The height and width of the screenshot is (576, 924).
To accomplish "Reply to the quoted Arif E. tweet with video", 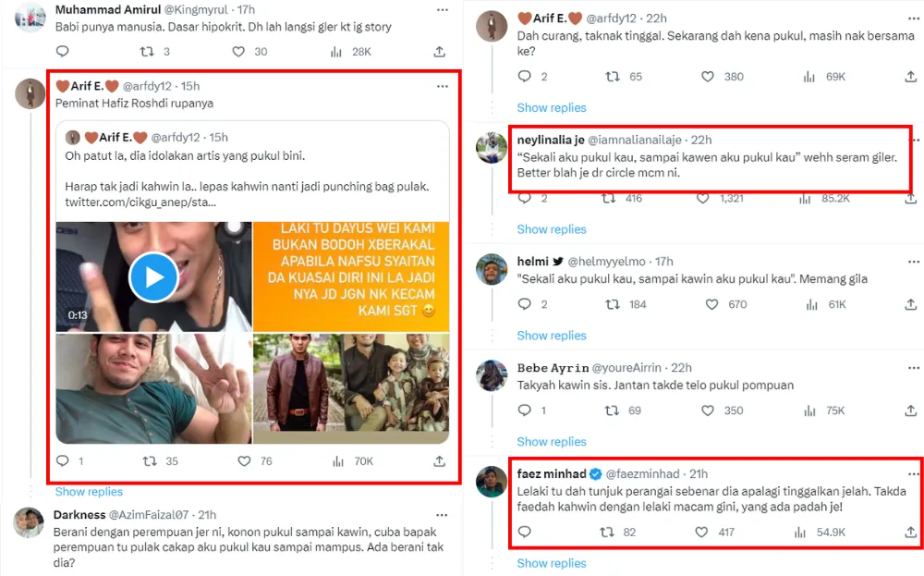I will [63, 460].
